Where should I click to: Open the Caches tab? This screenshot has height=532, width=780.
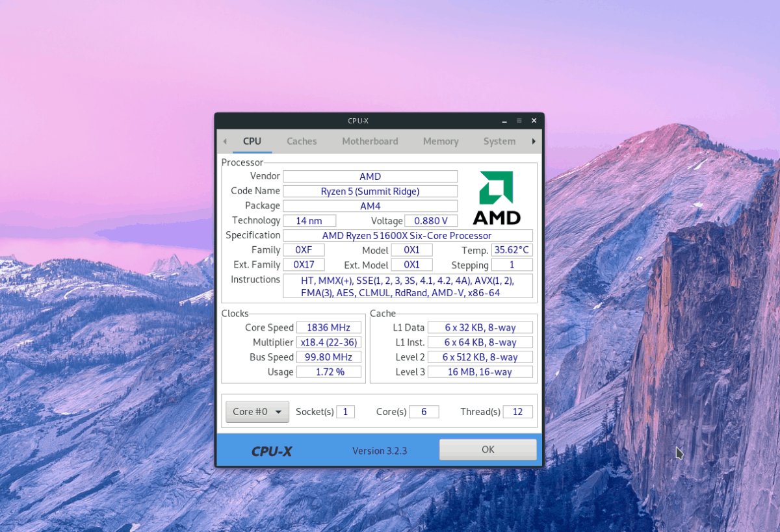pyautogui.click(x=302, y=141)
